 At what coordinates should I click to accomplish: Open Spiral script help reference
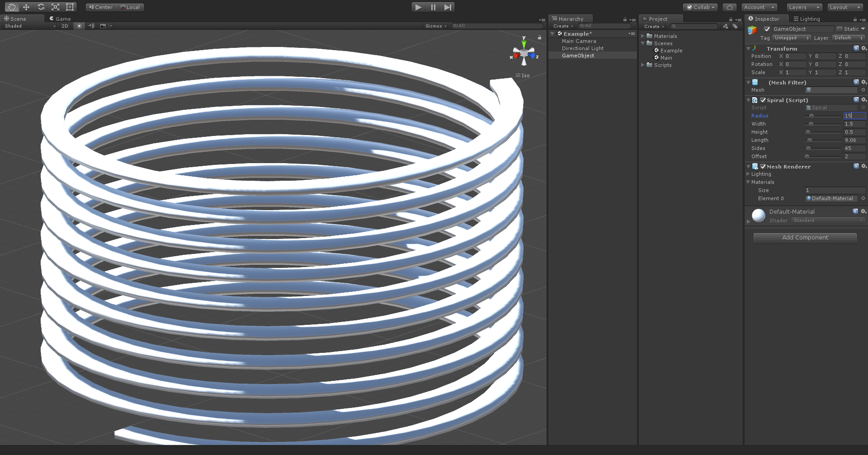click(856, 100)
